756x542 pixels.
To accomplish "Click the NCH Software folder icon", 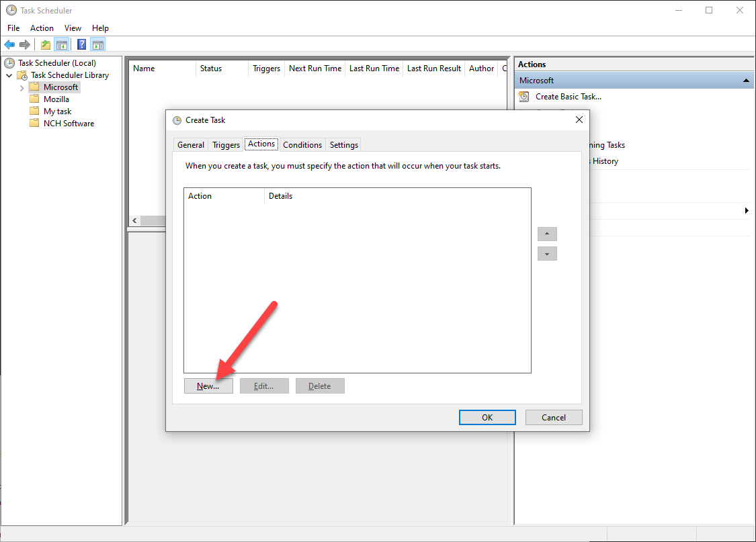I will click(x=34, y=123).
